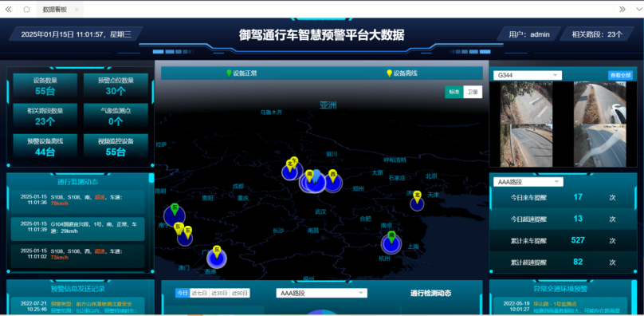Switch to the 数据看板 tab
This screenshot has height=316, width=644.
point(55,10)
